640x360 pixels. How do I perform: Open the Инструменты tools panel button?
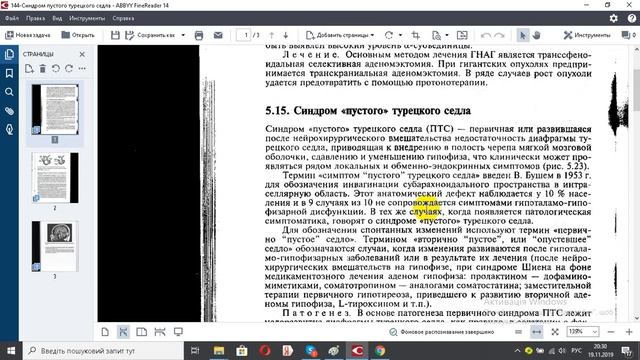pos(587,36)
